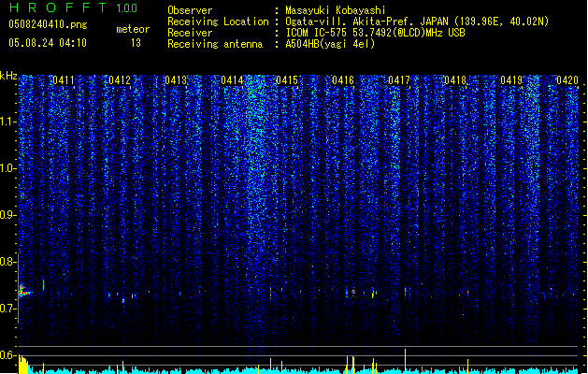Click the 0.7 kHz axis tick label
Screen dimensions: 588x374
(7, 309)
